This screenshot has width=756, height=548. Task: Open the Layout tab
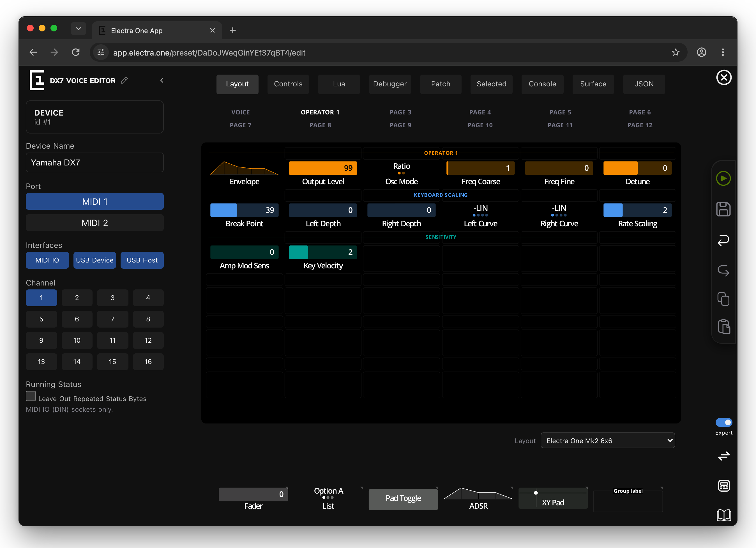(237, 84)
